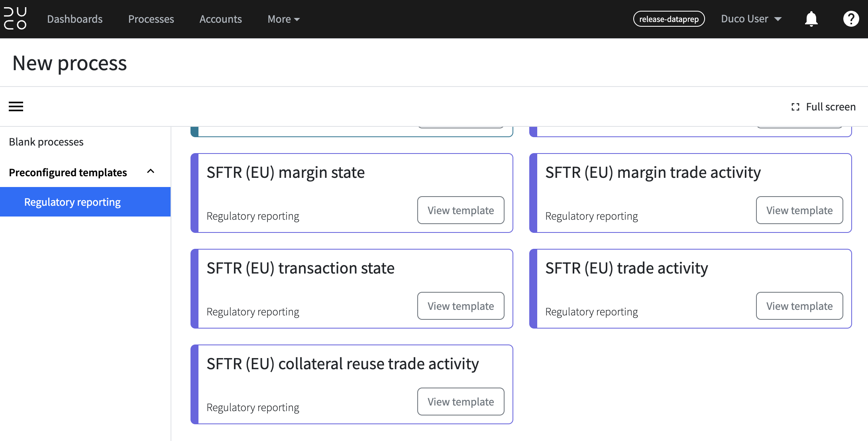Screen dimensions: 868x441
Task: Select Blank processes in the sidebar
Action: [46, 142]
